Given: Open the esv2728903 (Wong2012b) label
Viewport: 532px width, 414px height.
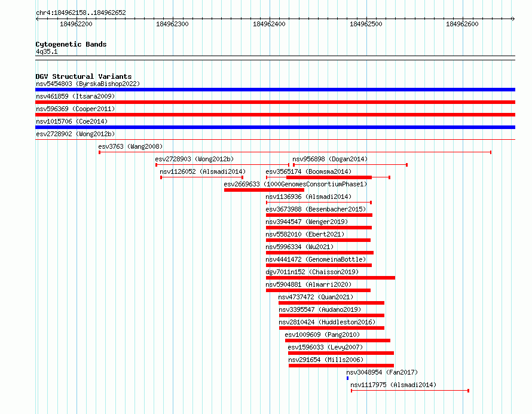Looking at the screenshot, I should pyautogui.click(x=194, y=159).
